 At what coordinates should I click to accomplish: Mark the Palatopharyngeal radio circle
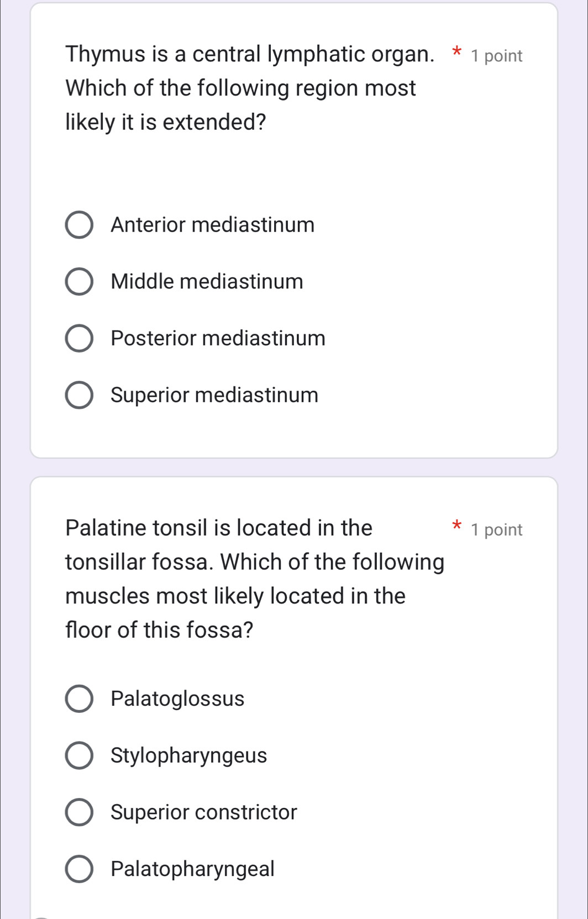(79, 869)
